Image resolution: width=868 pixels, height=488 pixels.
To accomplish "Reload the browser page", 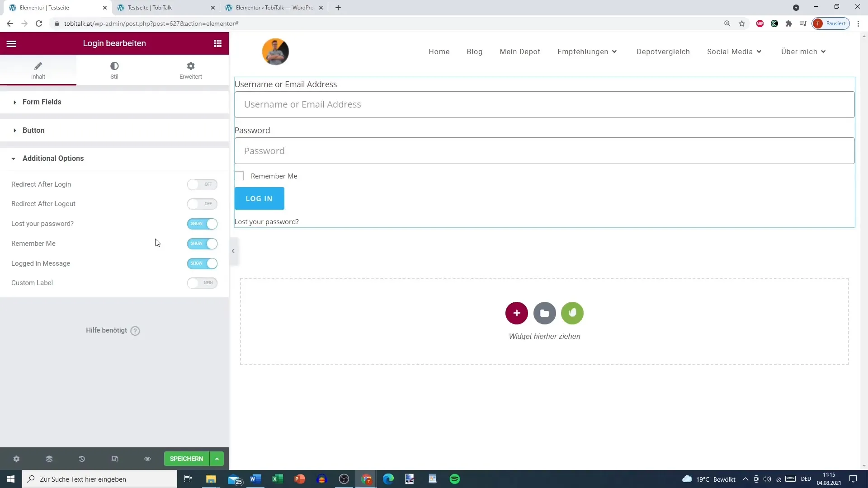I will (39, 23).
